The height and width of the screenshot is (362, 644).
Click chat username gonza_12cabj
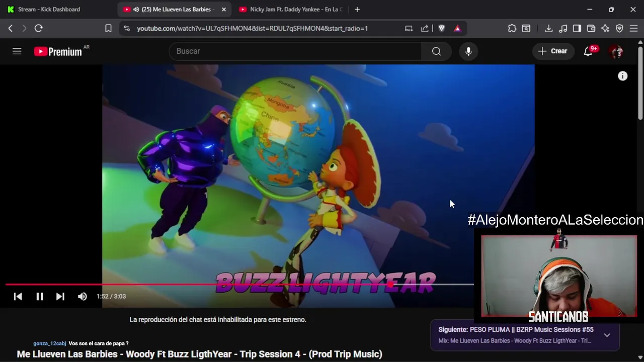50,343
